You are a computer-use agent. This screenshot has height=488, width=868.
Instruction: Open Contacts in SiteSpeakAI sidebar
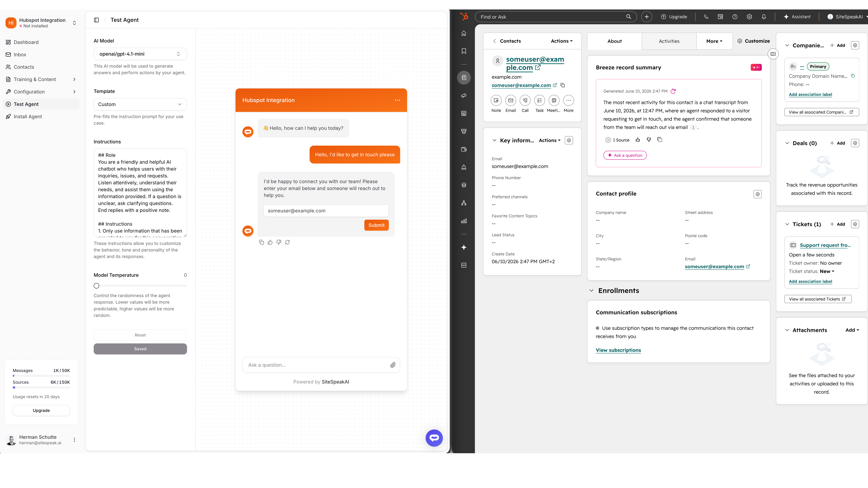(x=41, y=67)
